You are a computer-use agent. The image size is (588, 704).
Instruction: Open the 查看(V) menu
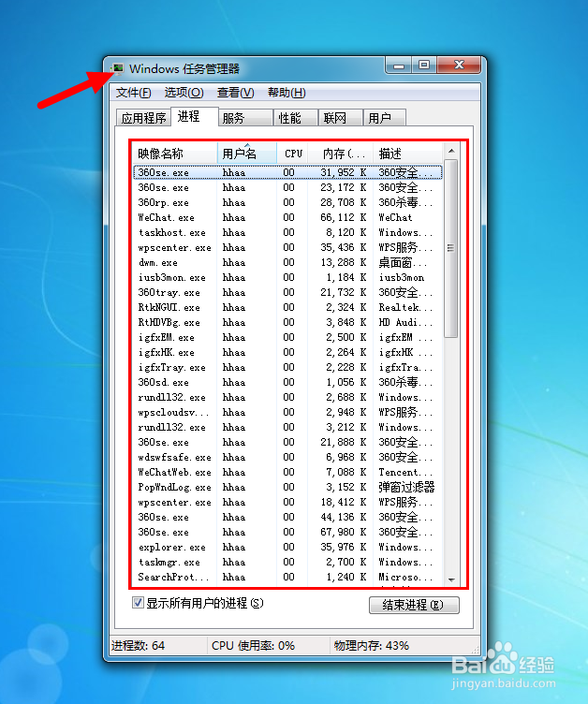click(x=236, y=93)
